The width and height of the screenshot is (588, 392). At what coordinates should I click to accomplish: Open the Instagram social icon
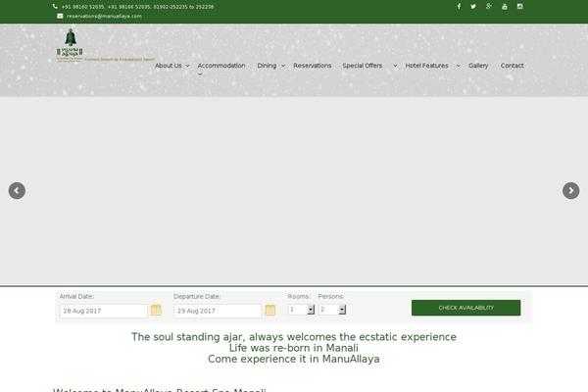519,7
